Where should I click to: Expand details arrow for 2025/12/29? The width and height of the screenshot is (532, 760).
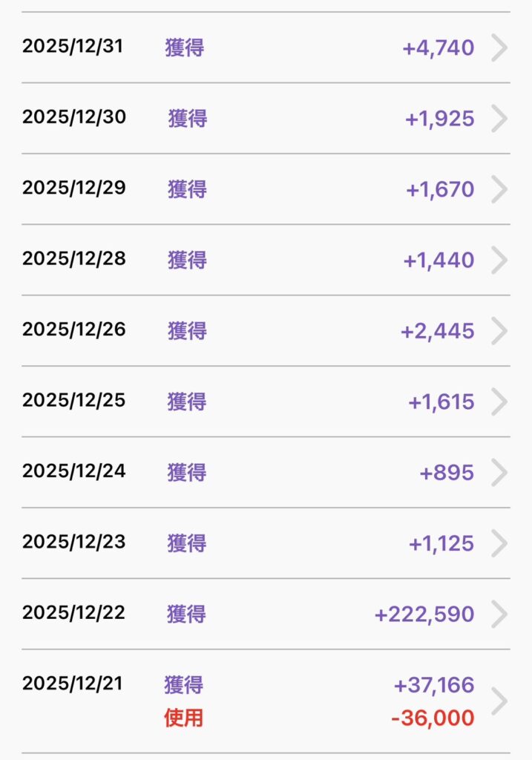coord(499,189)
